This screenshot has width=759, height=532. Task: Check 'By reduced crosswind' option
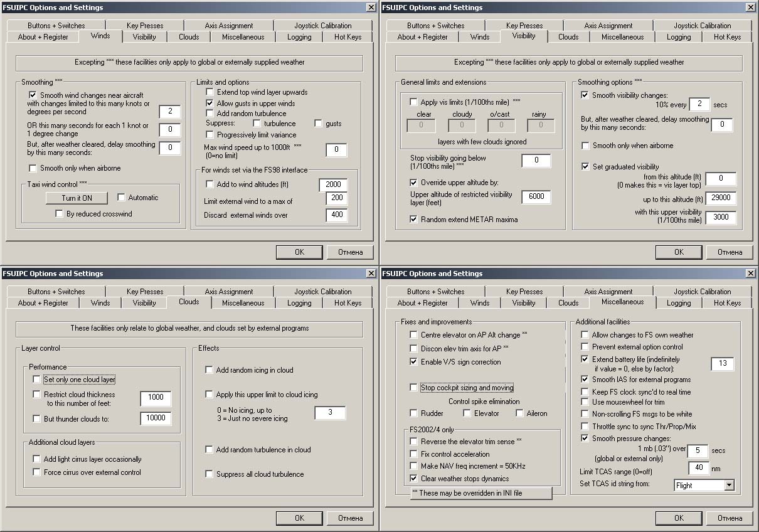coord(60,214)
